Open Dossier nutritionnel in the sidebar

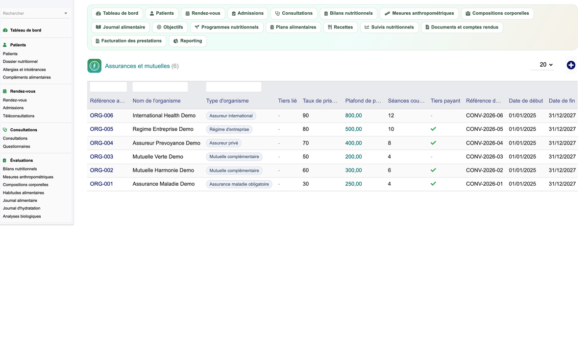pyautogui.click(x=20, y=62)
